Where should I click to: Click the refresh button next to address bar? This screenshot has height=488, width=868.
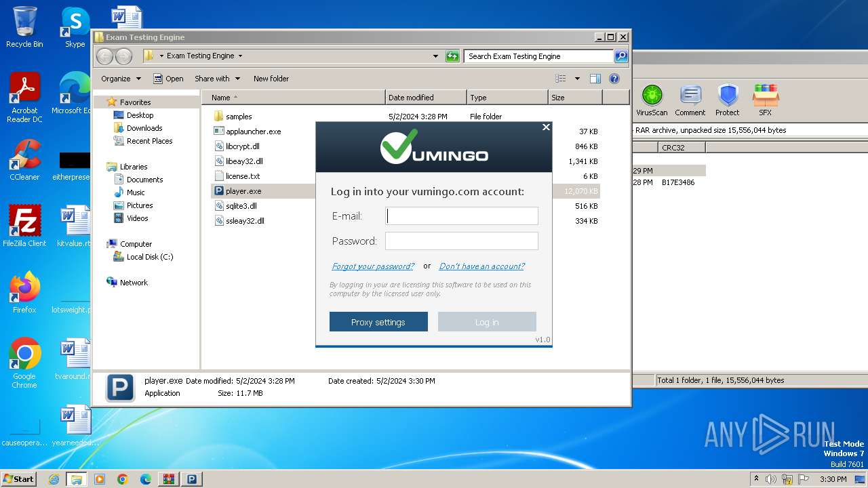coord(452,56)
